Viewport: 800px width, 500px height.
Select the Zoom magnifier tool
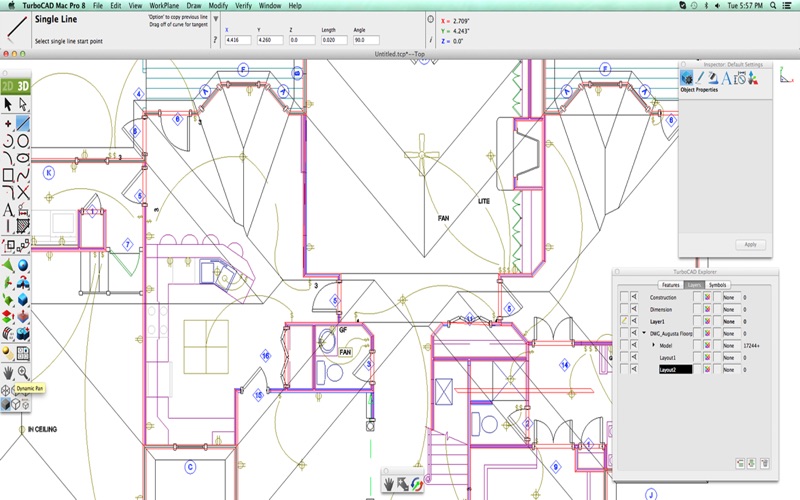point(23,372)
